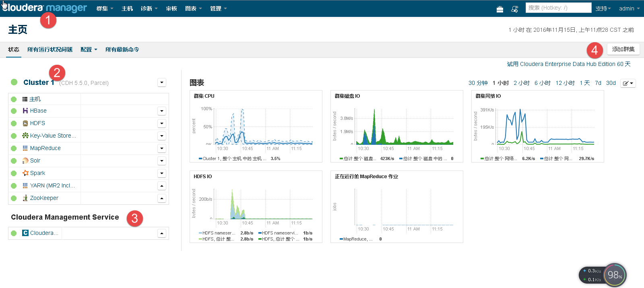Open the running commands icon in header

[x=514, y=9]
